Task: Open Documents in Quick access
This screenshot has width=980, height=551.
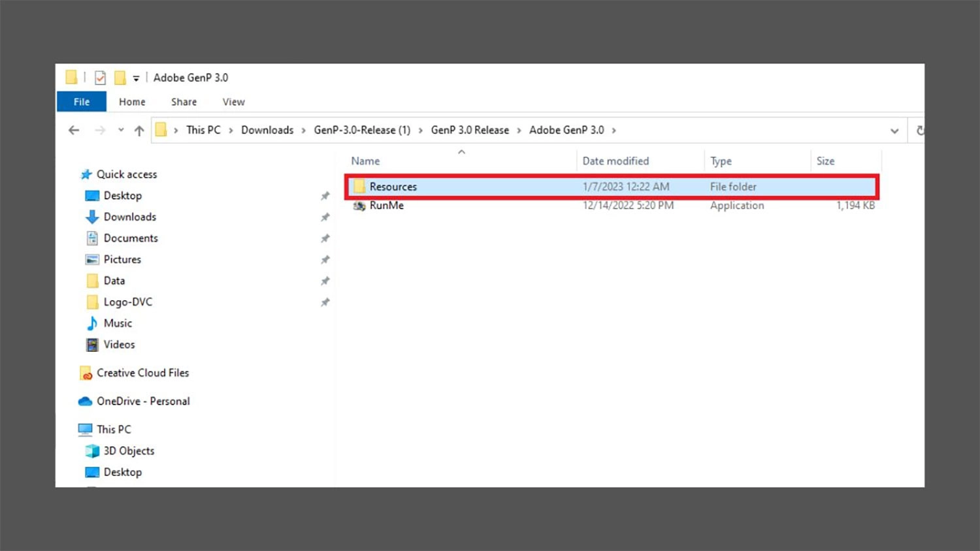Action: tap(131, 238)
